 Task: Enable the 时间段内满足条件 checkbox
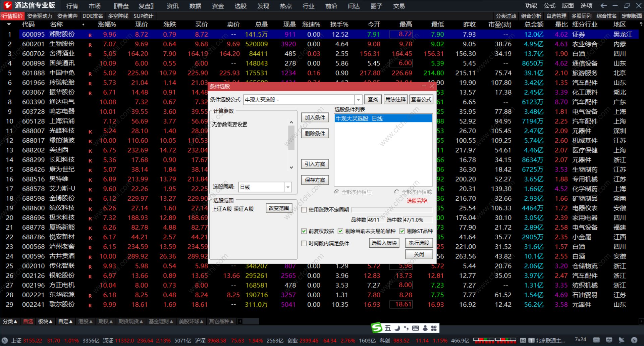pyautogui.click(x=304, y=243)
